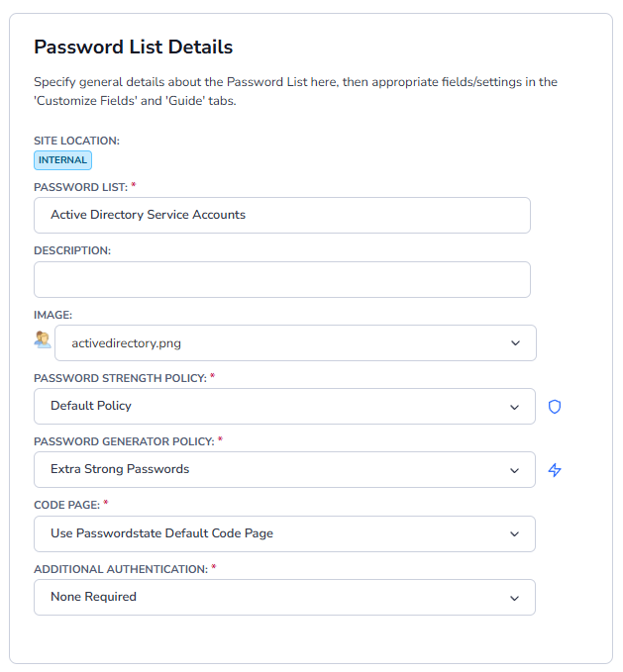This screenshot has width=623, height=672.
Task: Click the shield icon beside Password Strength Policy
Action: tap(555, 407)
